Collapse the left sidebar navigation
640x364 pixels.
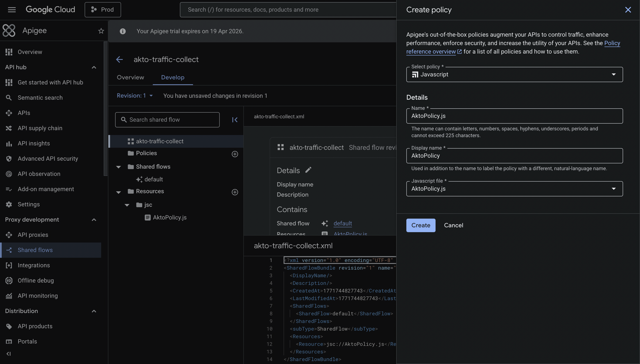point(8,353)
